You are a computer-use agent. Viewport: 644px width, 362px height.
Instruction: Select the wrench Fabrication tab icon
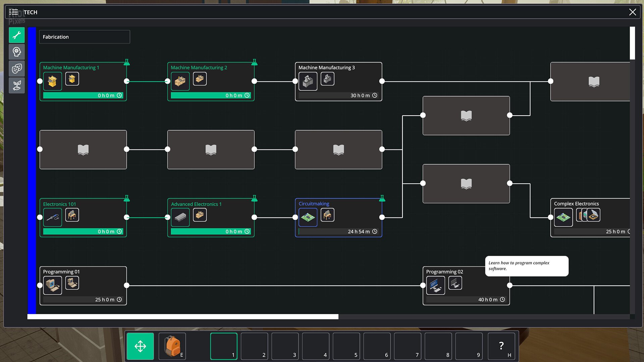point(16,35)
